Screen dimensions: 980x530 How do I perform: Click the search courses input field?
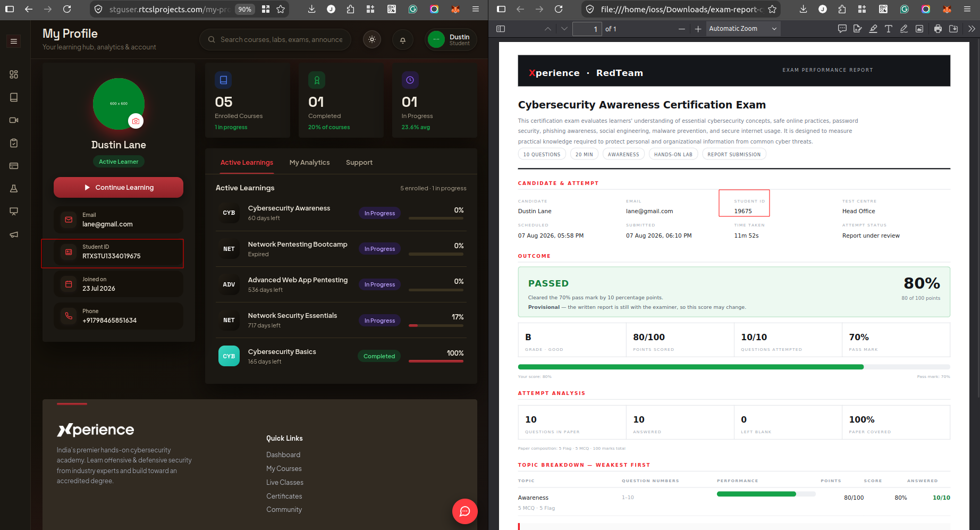pyautogui.click(x=275, y=40)
